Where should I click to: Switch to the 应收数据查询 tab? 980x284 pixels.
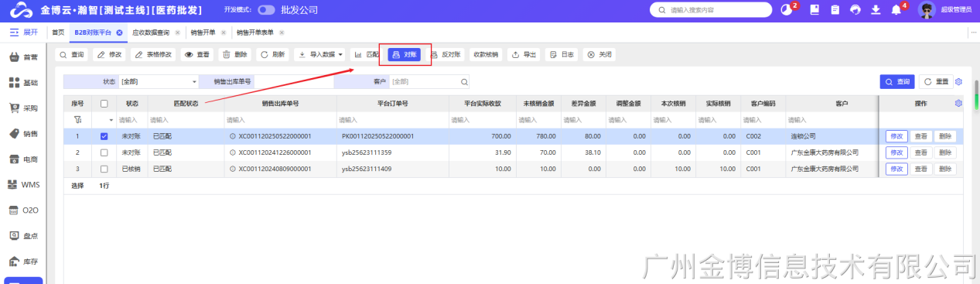click(151, 32)
